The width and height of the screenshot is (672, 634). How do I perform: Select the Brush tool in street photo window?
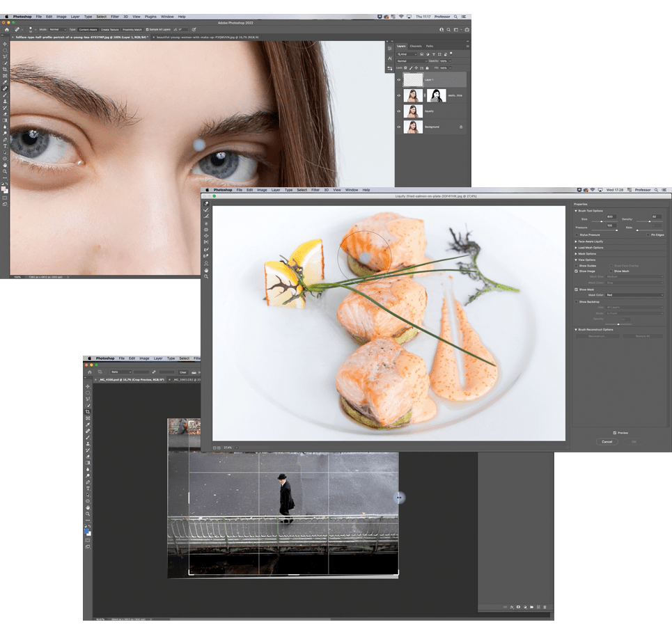point(88,437)
